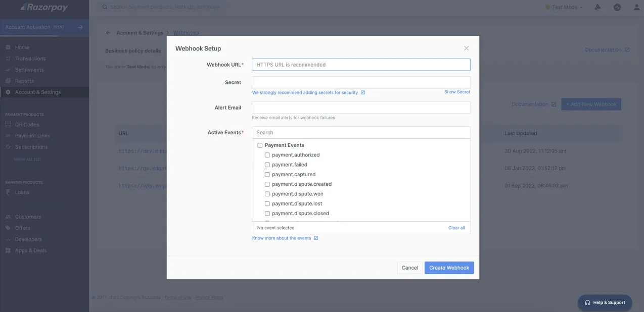Open the announcements megaphone icon in header

(x=597, y=7)
